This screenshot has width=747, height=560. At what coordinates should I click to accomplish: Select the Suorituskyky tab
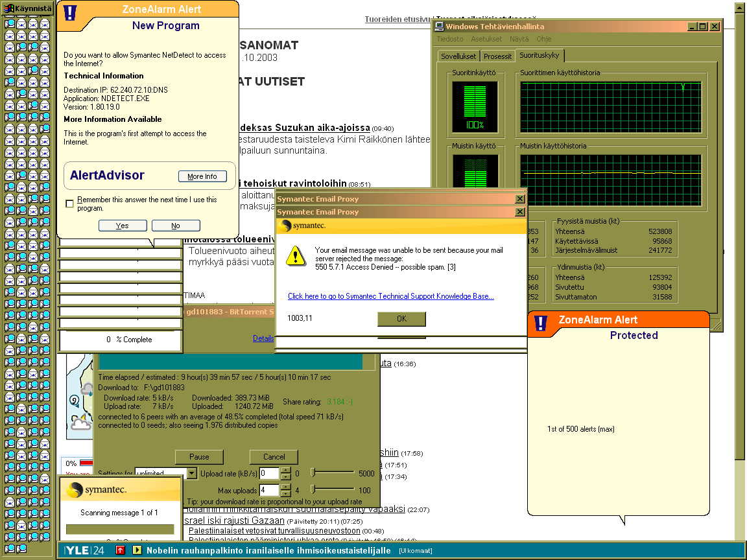[539, 55]
